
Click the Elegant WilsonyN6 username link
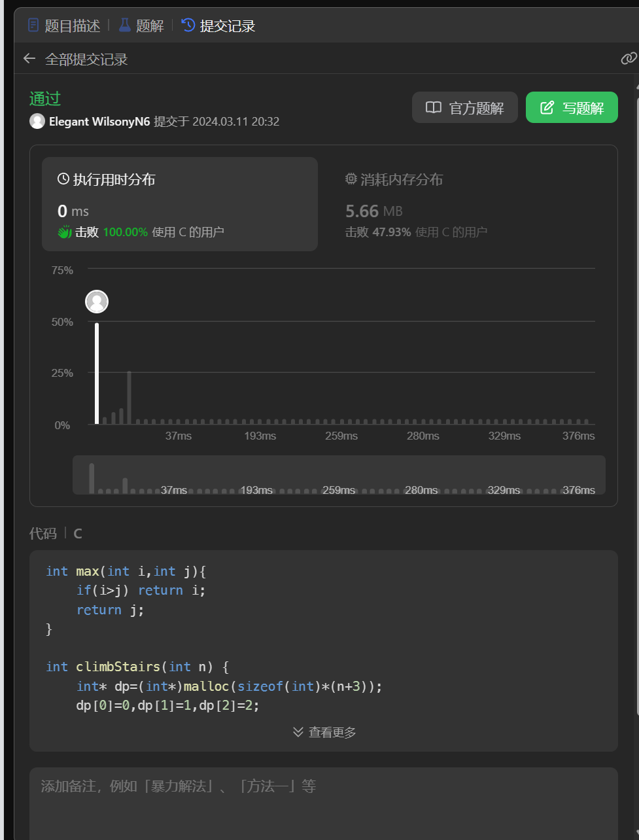coord(99,122)
